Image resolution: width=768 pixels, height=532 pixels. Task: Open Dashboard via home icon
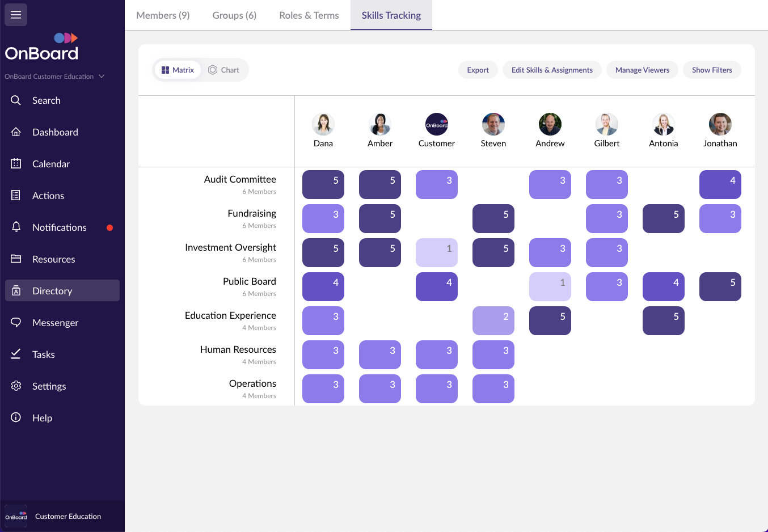coord(16,132)
